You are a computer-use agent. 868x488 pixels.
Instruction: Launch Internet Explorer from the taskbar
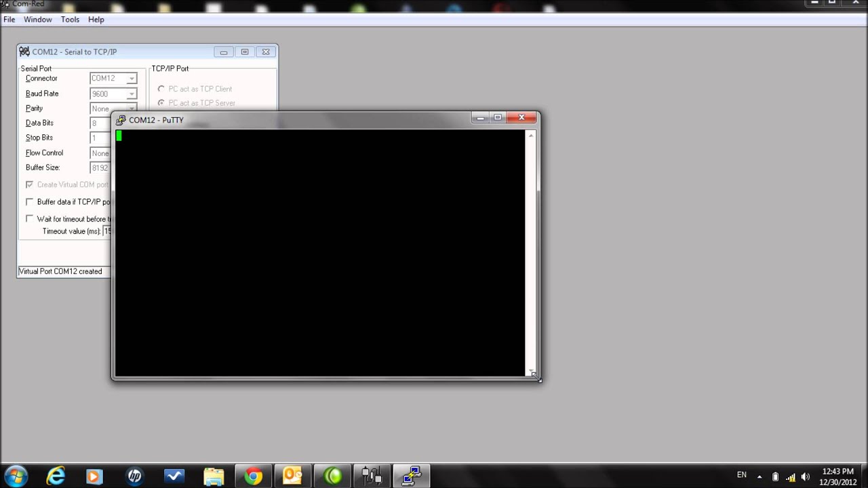pos(55,476)
